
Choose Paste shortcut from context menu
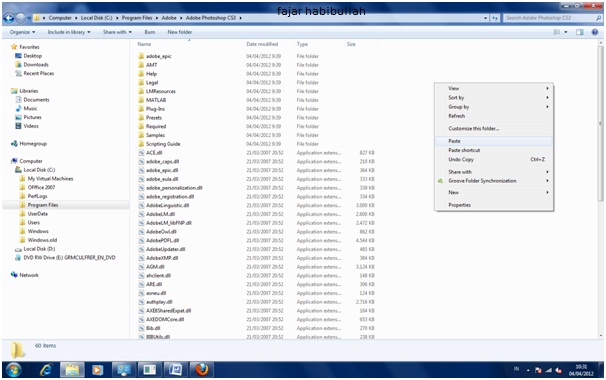tap(494, 150)
